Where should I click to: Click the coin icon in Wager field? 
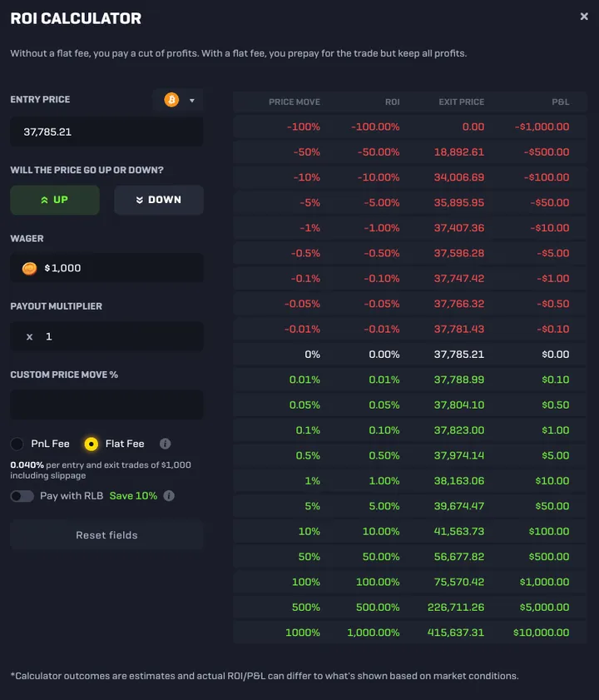coord(29,268)
